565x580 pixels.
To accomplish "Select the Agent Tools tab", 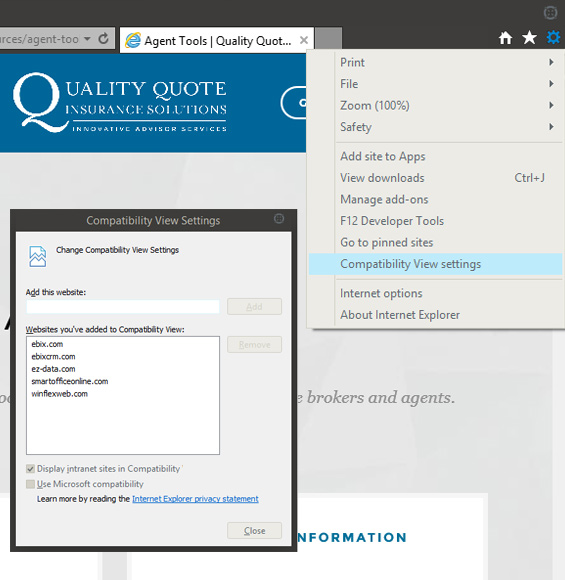I will (x=217, y=40).
